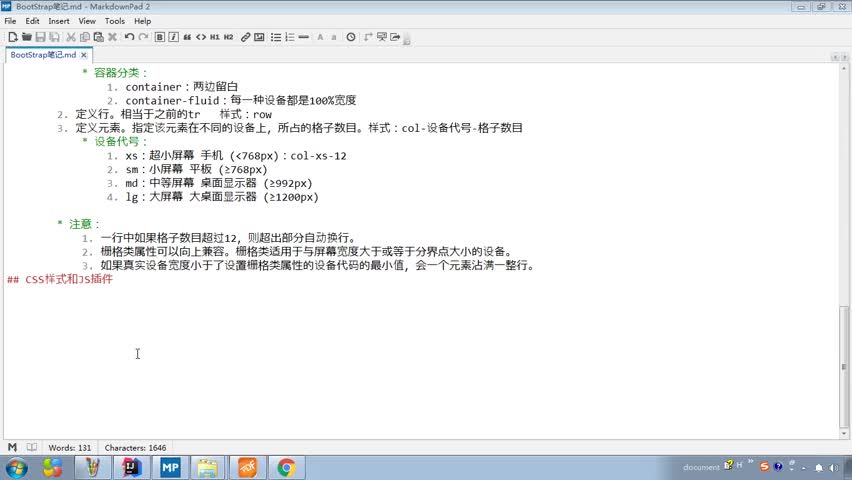The image size is (852, 480).
Task: Click the heading line '## CSS样式和JS插件'
Action: [x=60, y=279]
